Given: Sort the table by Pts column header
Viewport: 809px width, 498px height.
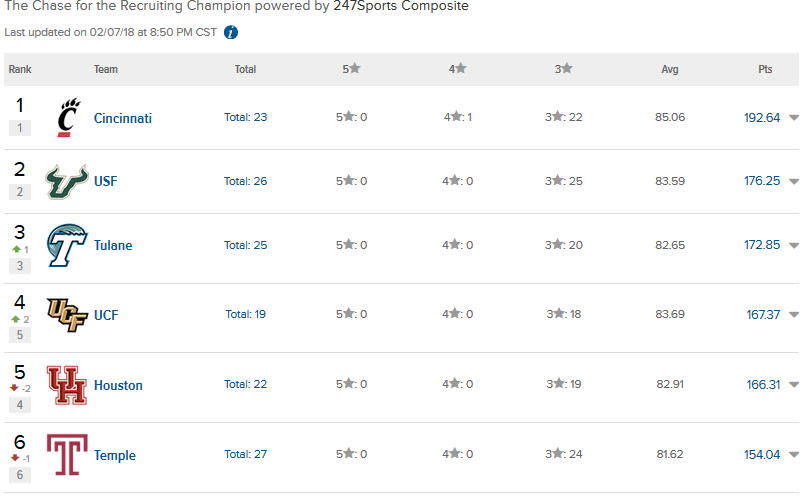Looking at the screenshot, I should point(765,69).
